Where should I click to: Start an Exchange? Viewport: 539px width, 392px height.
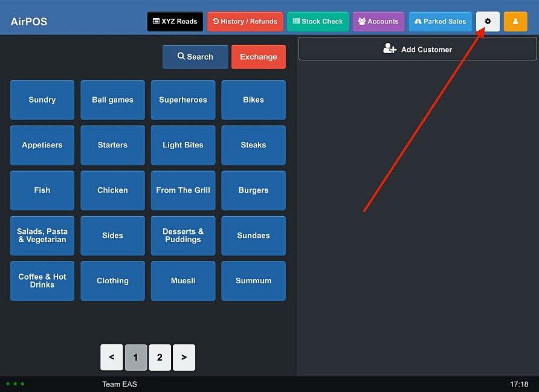tap(259, 57)
